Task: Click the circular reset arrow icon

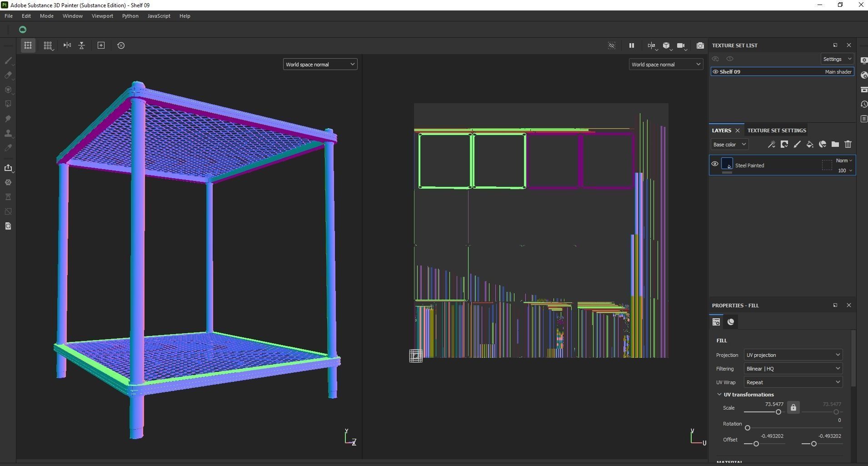Action: click(121, 45)
